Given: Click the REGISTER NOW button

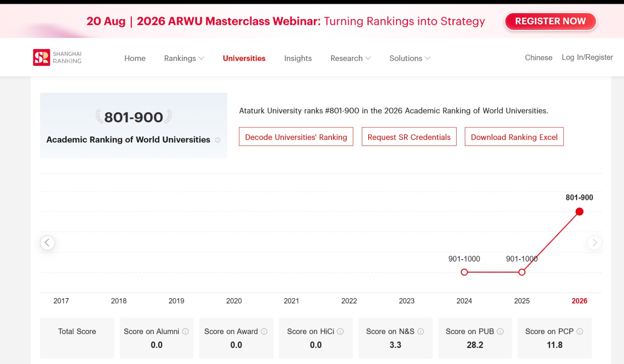Looking at the screenshot, I should pos(550,21).
